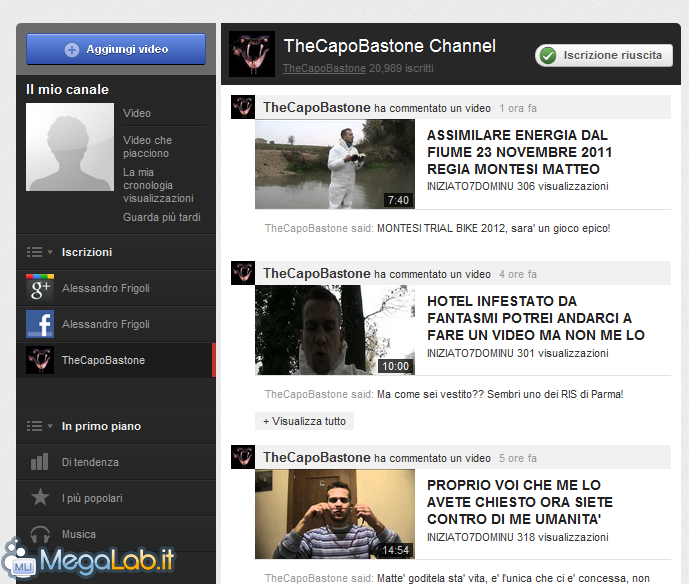Viewport: 689px width, 584px height.
Task: Select TheCapoBastone in subscriptions sidebar
Action: click(x=116, y=360)
